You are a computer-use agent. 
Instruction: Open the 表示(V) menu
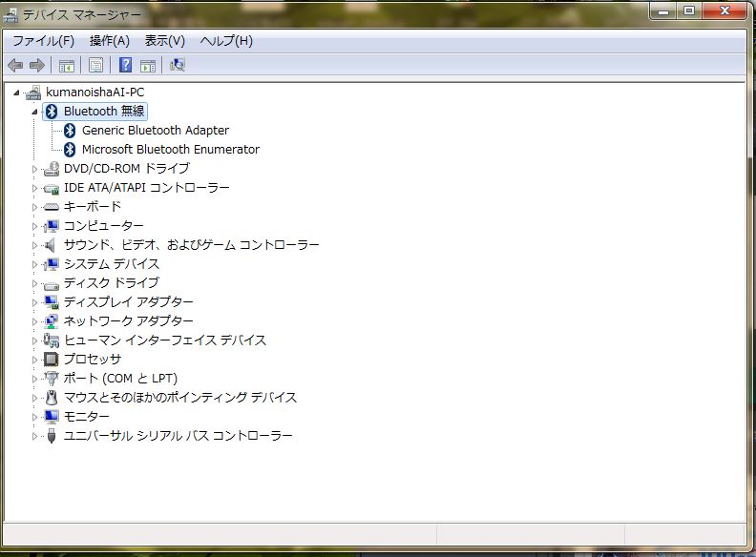pos(165,41)
